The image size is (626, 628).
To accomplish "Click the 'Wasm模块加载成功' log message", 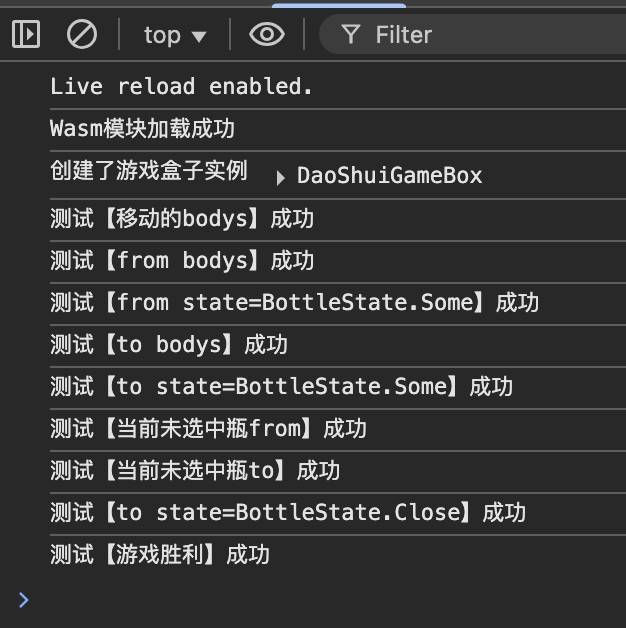I will pos(142,129).
